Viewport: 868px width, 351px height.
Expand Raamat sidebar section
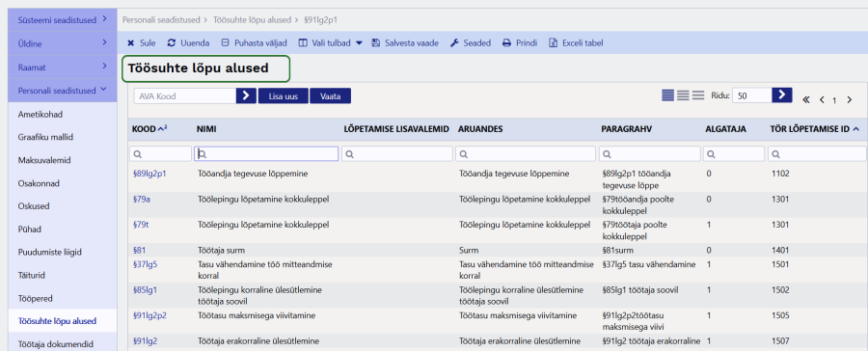click(63, 67)
